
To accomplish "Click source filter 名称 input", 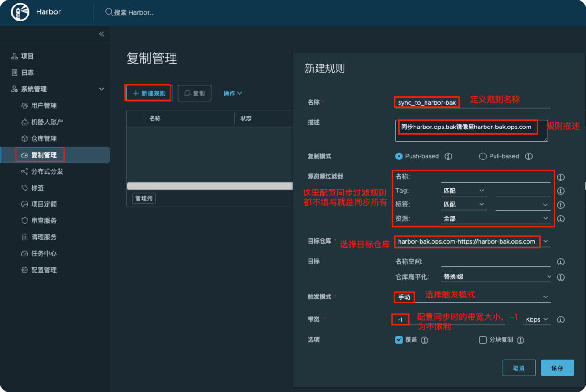I will pyautogui.click(x=495, y=177).
